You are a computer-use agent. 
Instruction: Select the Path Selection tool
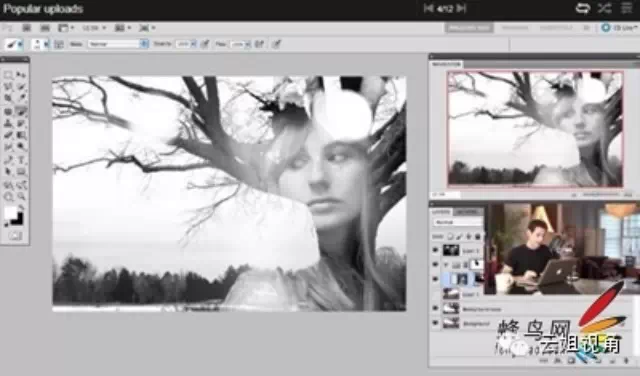point(8,171)
